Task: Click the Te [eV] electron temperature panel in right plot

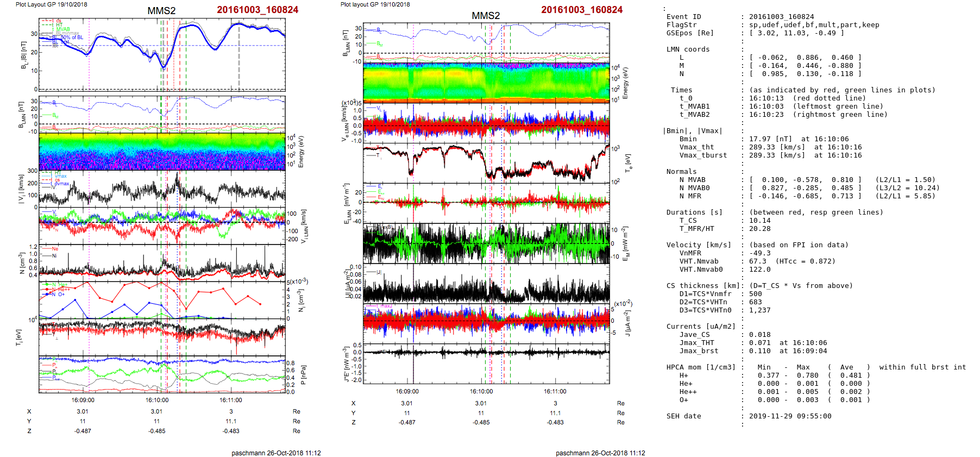Action: tap(486, 162)
